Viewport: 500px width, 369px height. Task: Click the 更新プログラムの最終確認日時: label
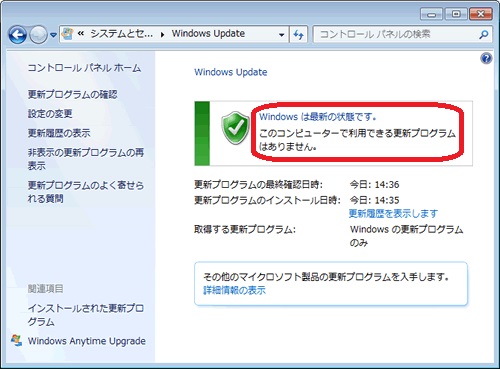(x=259, y=184)
